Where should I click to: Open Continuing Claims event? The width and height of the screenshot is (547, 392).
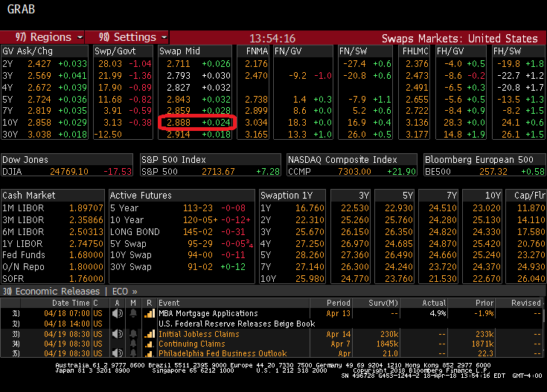[x=192, y=344]
